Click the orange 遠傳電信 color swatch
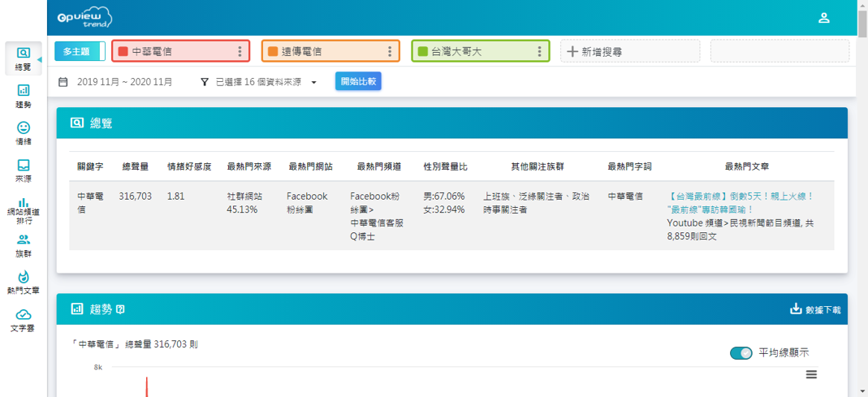This screenshot has height=397, width=868. click(x=272, y=51)
